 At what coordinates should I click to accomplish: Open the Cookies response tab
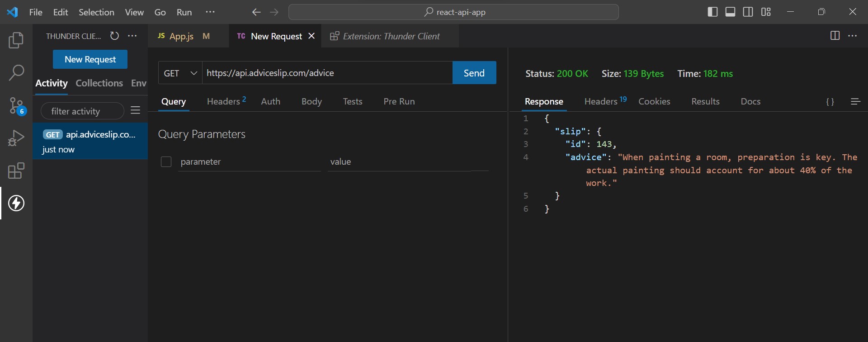point(654,102)
